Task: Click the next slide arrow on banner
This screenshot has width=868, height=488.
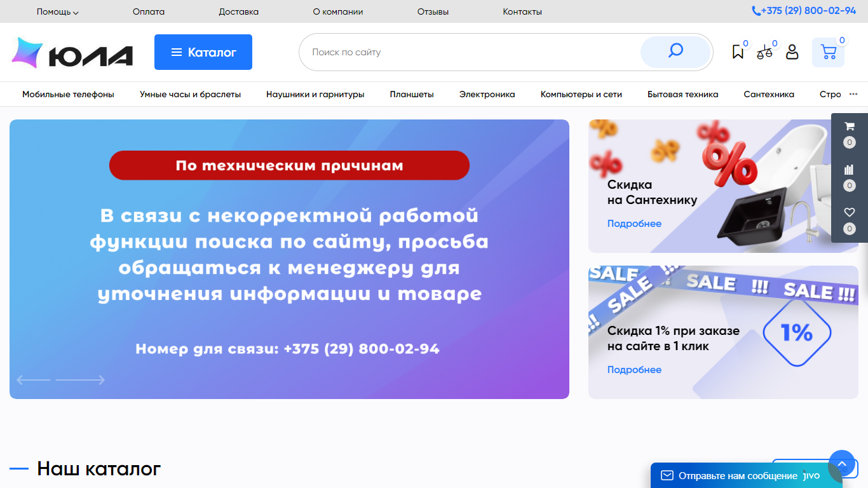Action: pyautogui.click(x=80, y=380)
